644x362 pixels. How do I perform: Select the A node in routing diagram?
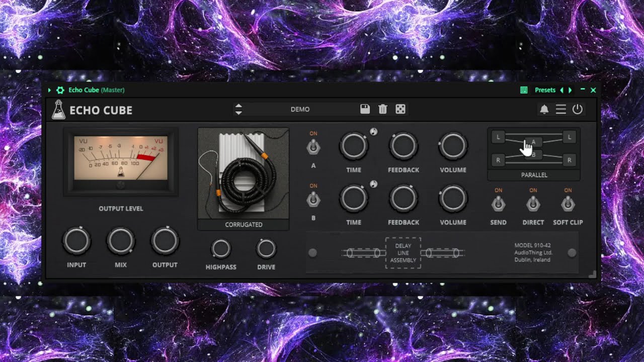tap(534, 142)
